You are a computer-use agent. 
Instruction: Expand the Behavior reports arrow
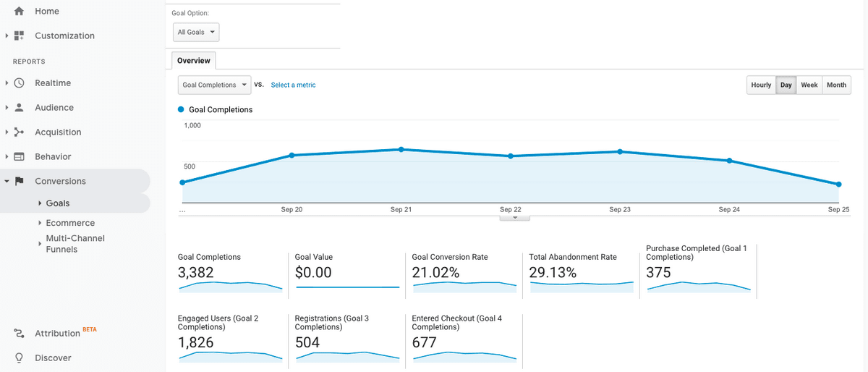7,156
